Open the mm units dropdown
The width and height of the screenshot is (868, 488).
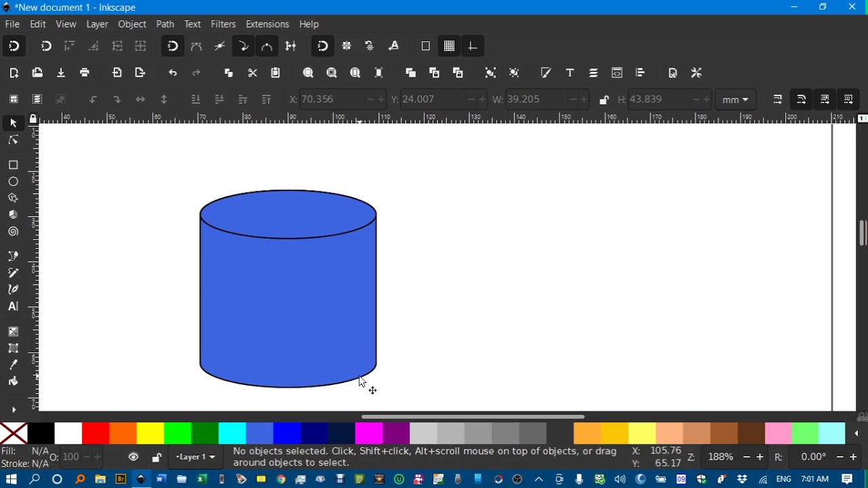[x=736, y=100]
